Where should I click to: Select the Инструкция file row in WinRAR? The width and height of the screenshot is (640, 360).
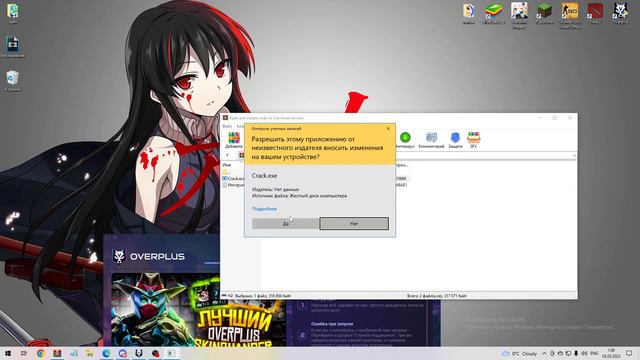pos(234,185)
